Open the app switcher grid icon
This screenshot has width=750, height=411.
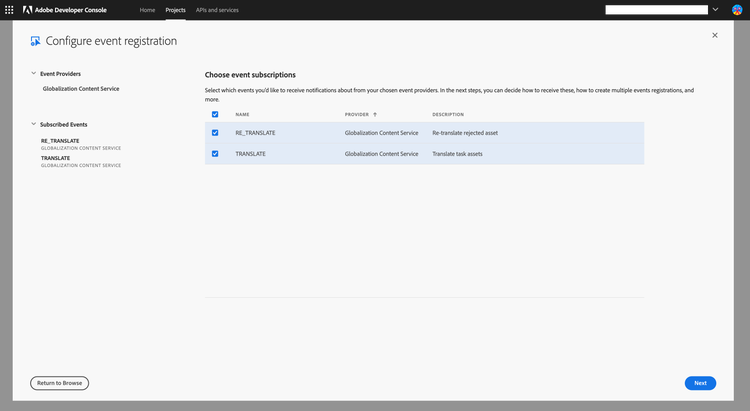coord(10,9)
